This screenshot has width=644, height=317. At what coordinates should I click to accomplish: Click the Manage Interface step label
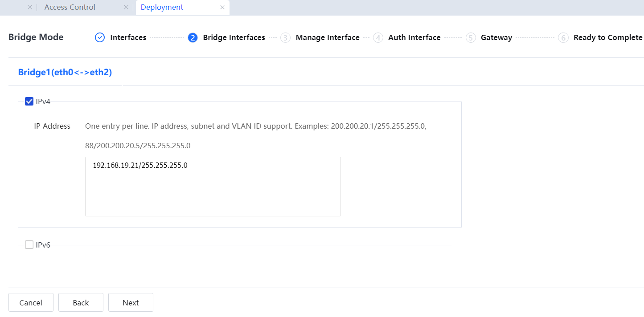(328, 38)
